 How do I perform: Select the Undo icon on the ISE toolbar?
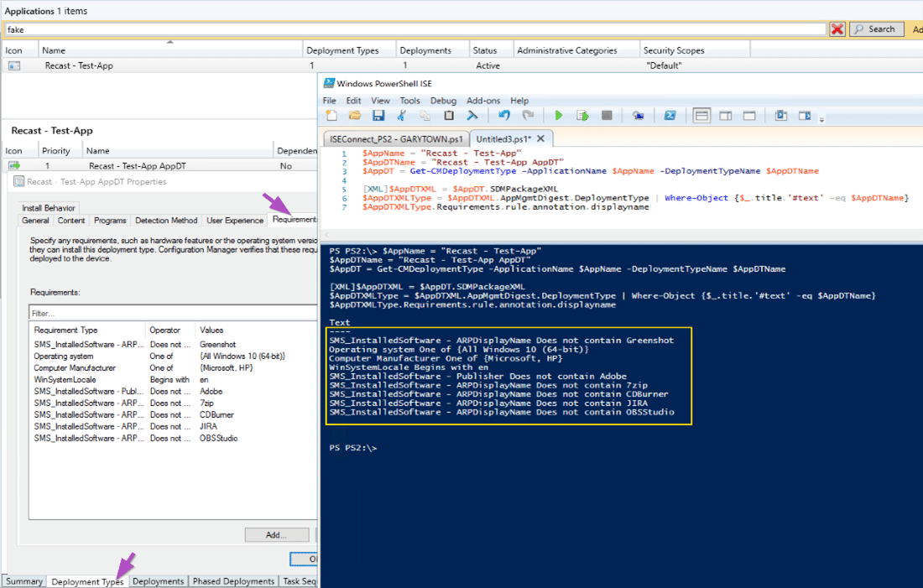click(504, 116)
